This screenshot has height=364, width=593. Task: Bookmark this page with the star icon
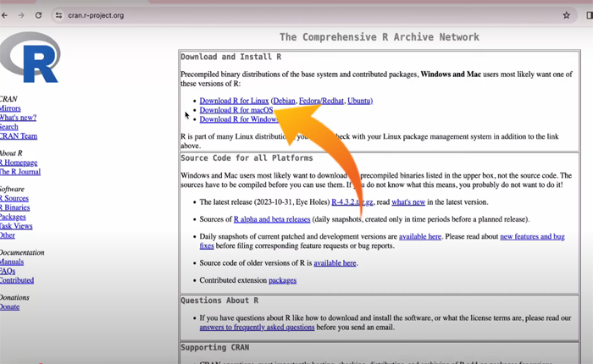tap(566, 15)
